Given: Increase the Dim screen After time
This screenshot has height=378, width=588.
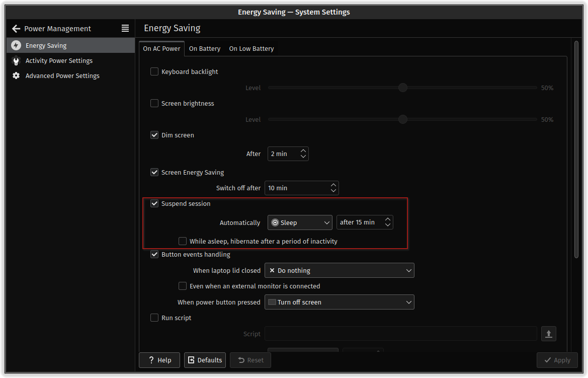Looking at the screenshot, I should tap(303, 150).
